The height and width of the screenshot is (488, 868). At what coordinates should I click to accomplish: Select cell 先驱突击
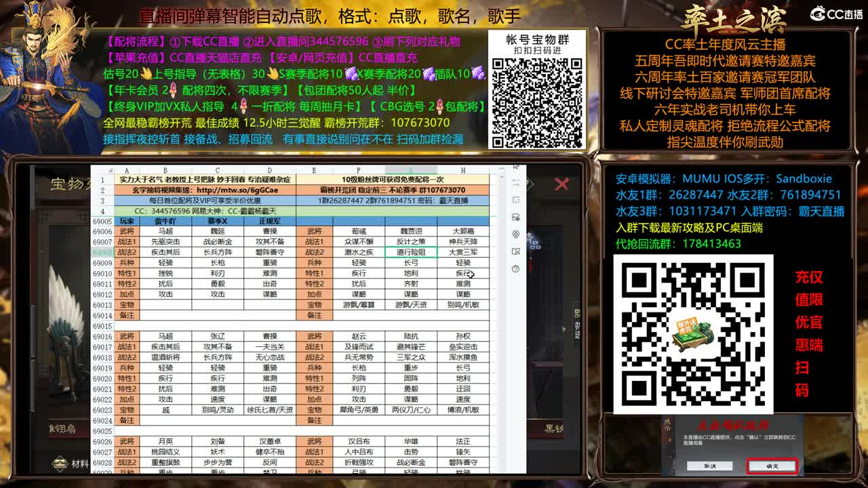click(165, 242)
